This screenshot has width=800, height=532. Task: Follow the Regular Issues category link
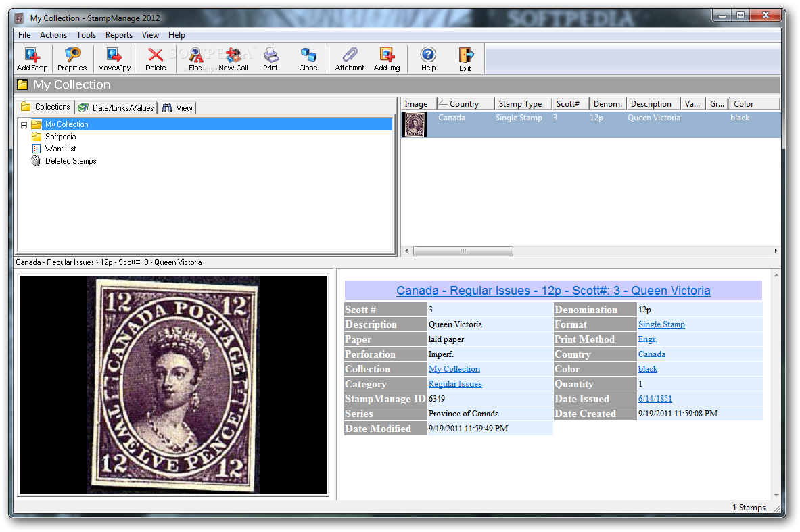pos(455,383)
